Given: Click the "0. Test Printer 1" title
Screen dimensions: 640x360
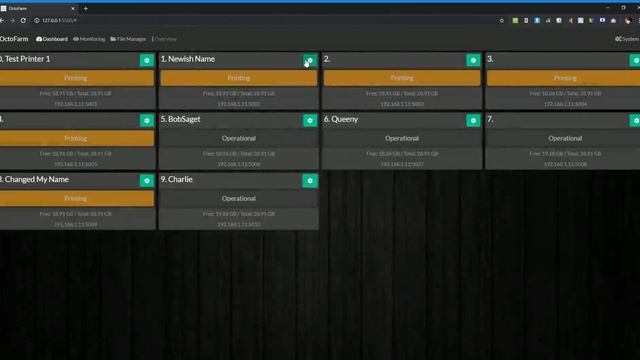Looking at the screenshot, I should [25, 59].
